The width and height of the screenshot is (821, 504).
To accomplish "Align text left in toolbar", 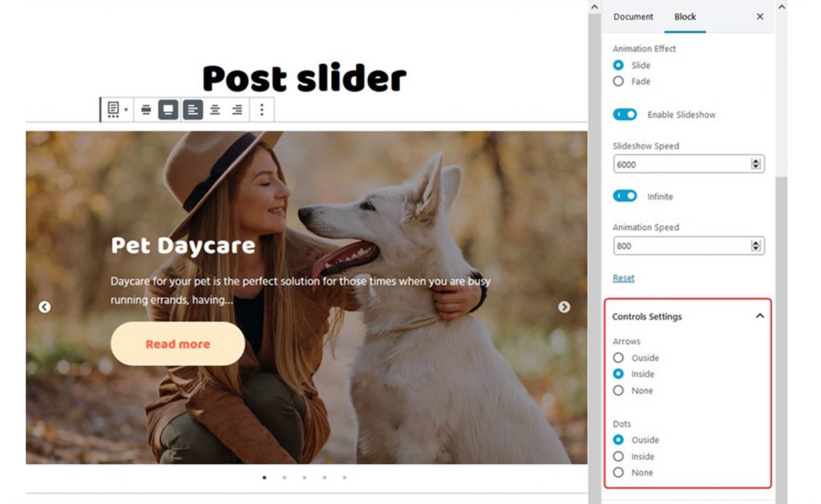I will pos(192,110).
